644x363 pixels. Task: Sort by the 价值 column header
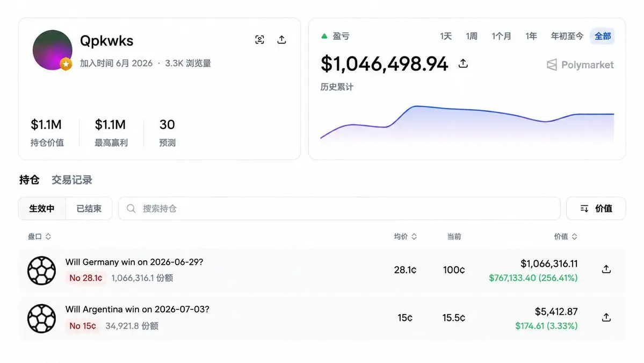[x=566, y=237]
